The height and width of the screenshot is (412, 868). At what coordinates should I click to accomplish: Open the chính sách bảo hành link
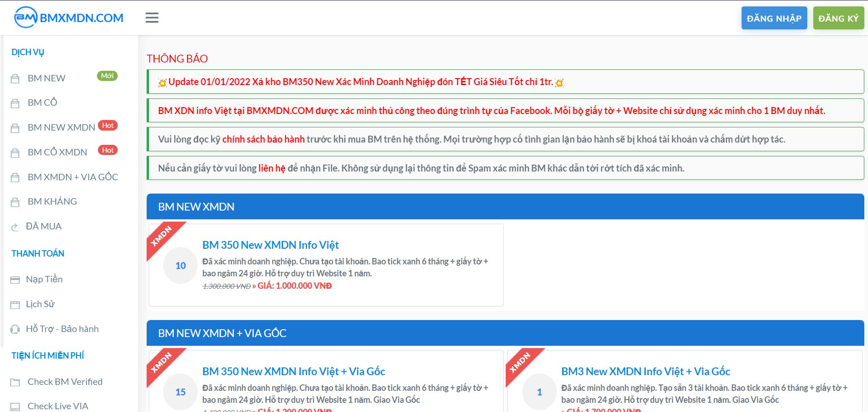point(263,139)
